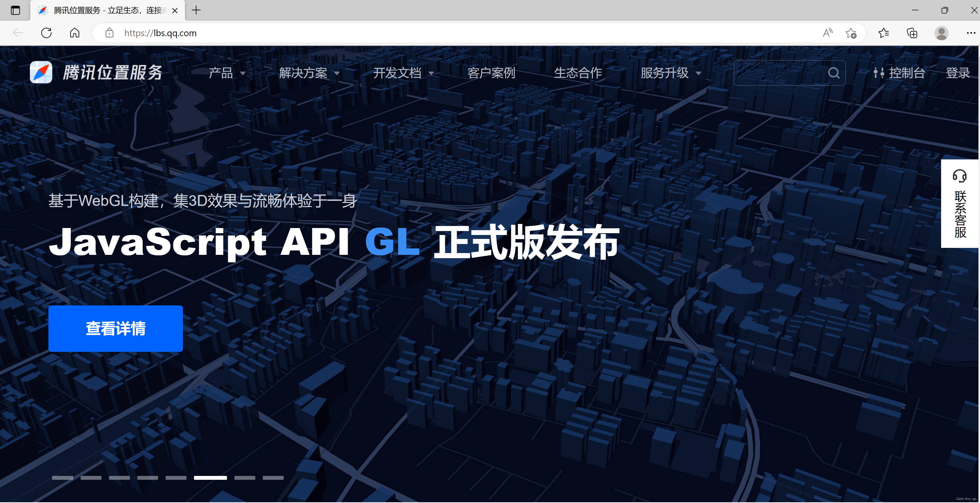Click the search magnifier icon
This screenshot has height=503, width=980.
[x=833, y=73]
